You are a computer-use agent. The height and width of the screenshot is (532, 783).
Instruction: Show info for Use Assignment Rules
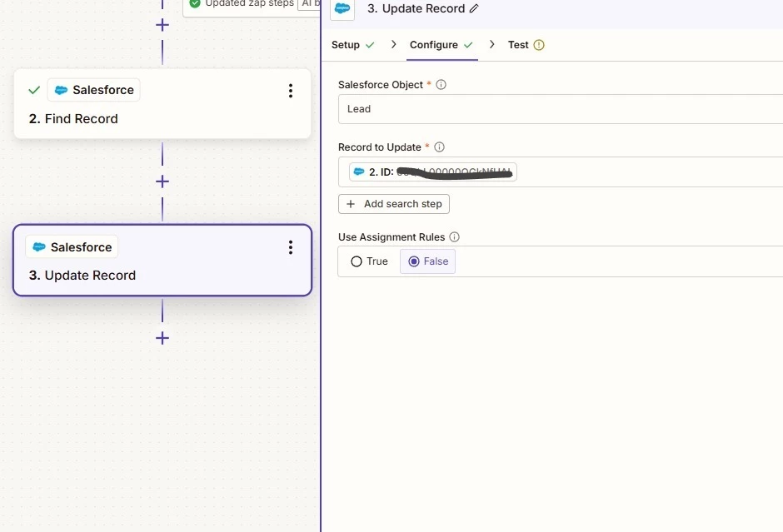(x=455, y=236)
